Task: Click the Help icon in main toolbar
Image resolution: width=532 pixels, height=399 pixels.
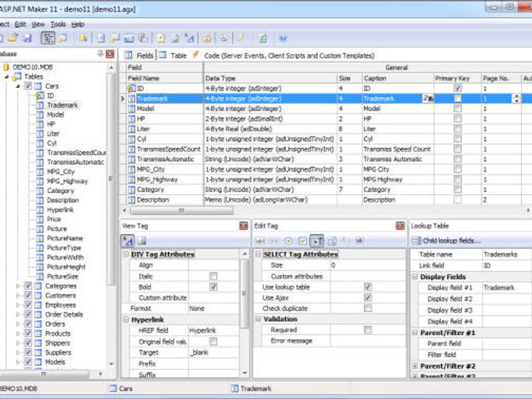Action: 283,39
